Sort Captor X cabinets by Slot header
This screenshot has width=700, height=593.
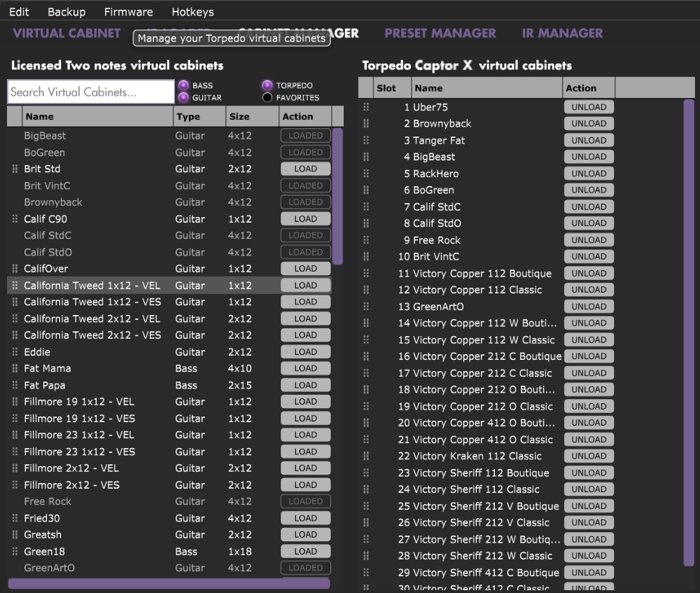click(x=386, y=88)
